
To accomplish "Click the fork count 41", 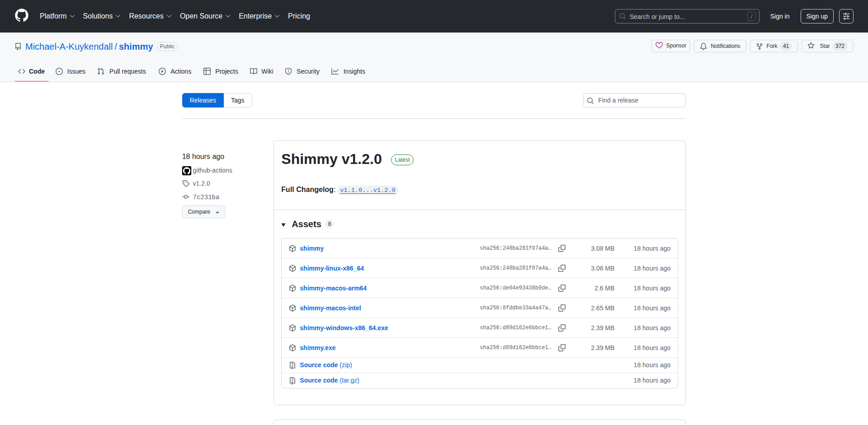I will 786,46.
